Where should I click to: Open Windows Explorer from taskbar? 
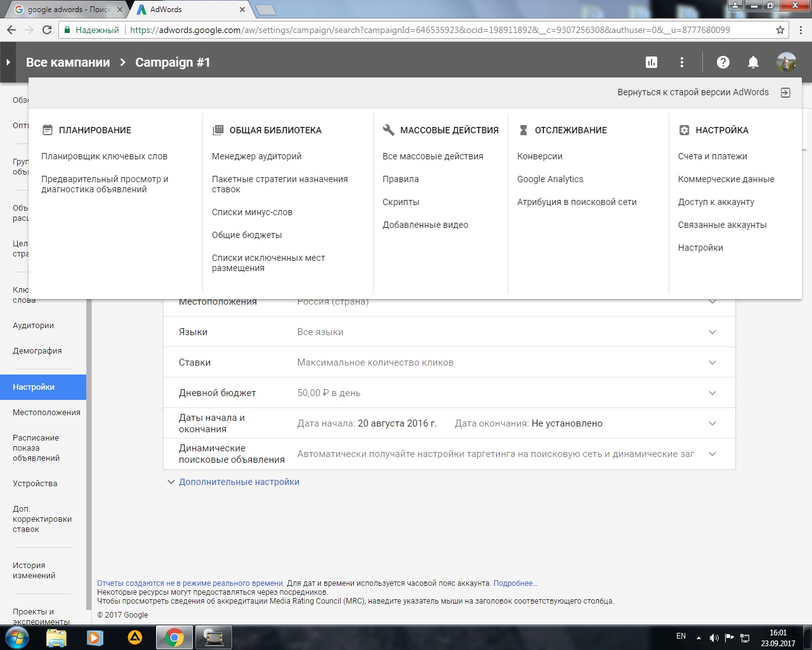[x=56, y=637]
